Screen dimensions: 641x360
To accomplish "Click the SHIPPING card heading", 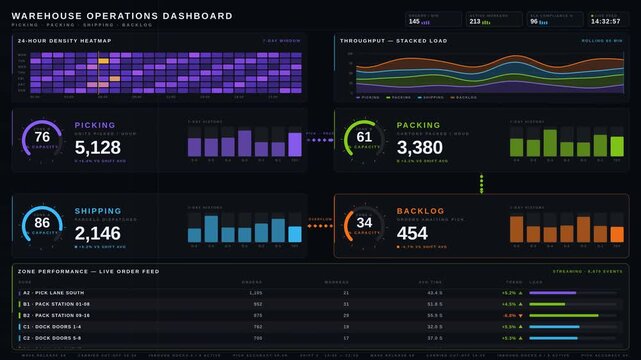I will coord(98,211).
